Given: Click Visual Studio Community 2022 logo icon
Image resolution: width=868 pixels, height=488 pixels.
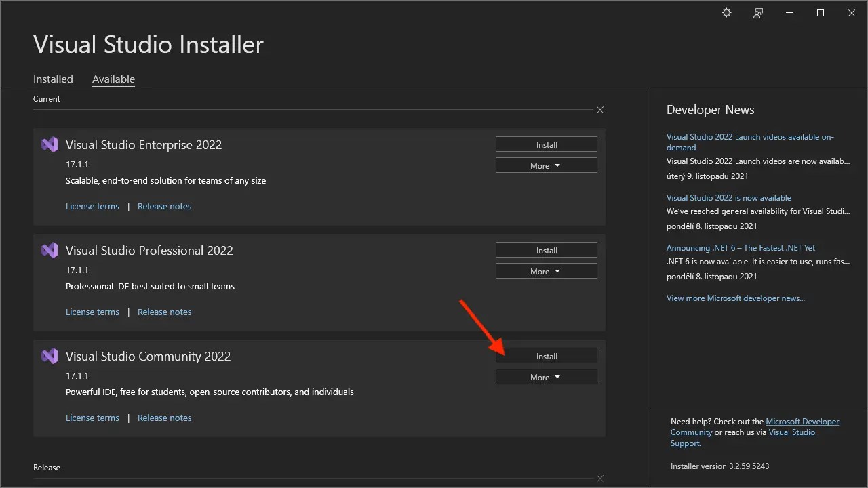Looking at the screenshot, I should pyautogui.click(x=50, y=356).
